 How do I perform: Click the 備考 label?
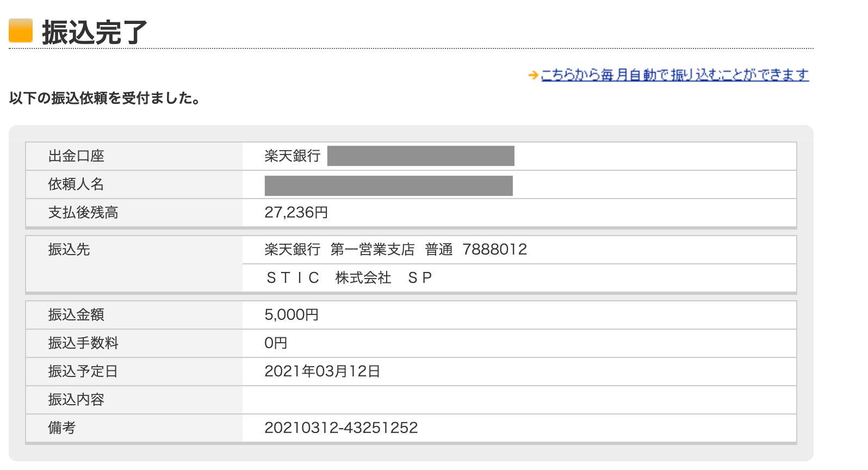[62, 428]
